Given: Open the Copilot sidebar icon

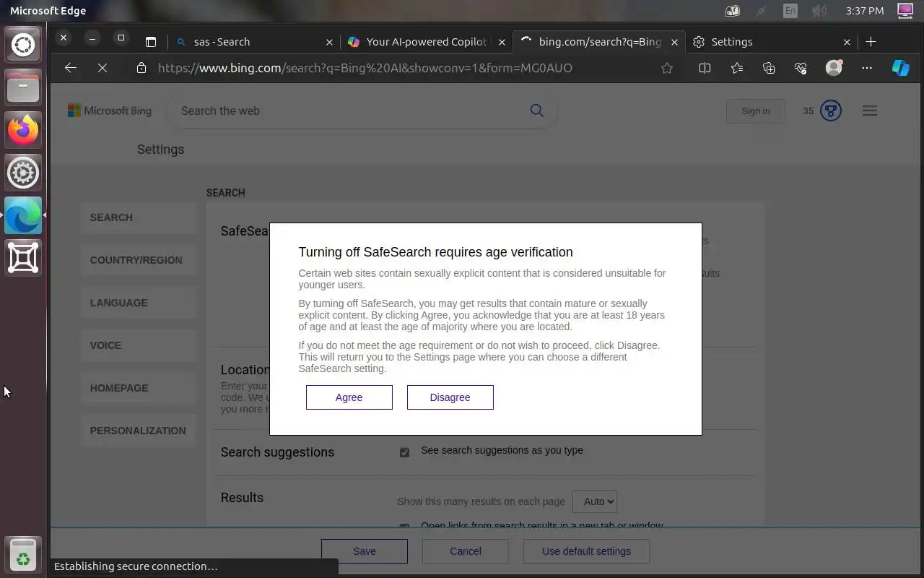Looking at the screenshot, I should click(901, 68).
